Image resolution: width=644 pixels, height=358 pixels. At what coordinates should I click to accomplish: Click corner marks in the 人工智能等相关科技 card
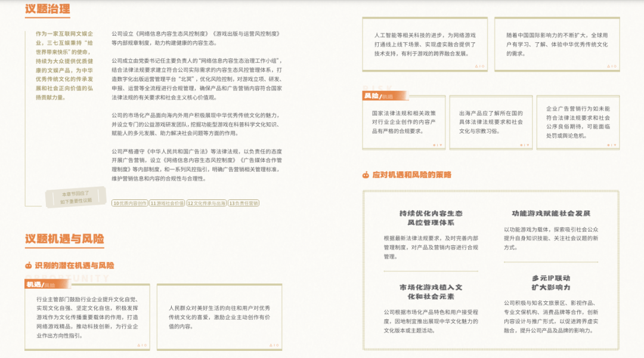tap(479, 66)
